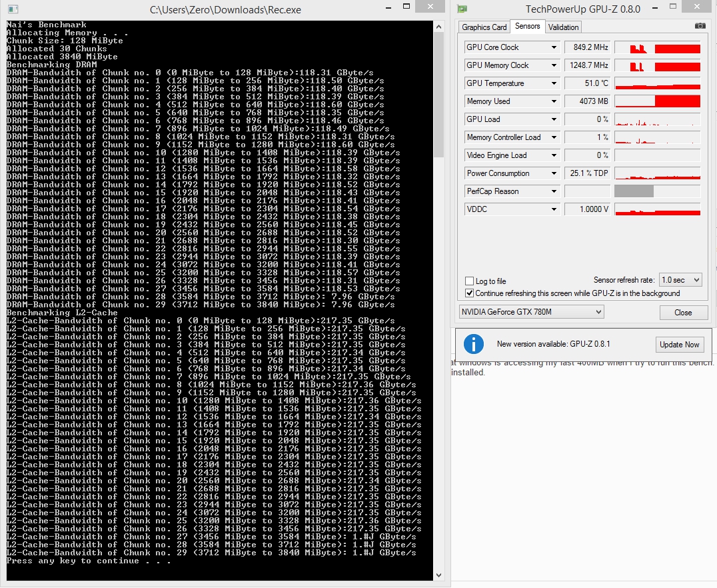The width and height of the screenshot is (717, 588).
Task: Click 'New version available: GPU-Z 0.8.1' text
Action: (553, 344)
